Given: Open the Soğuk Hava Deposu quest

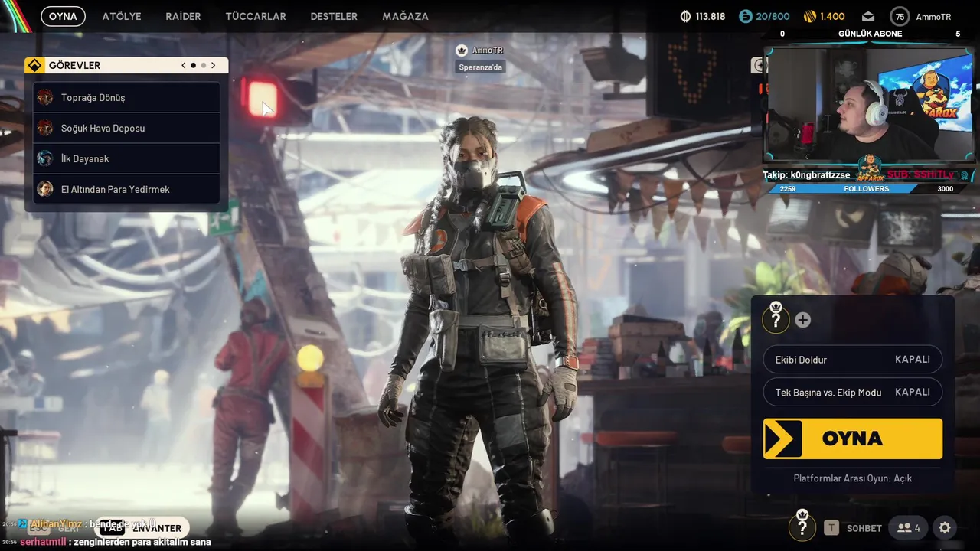Looking at the screenshot, I should coord(127,128).
